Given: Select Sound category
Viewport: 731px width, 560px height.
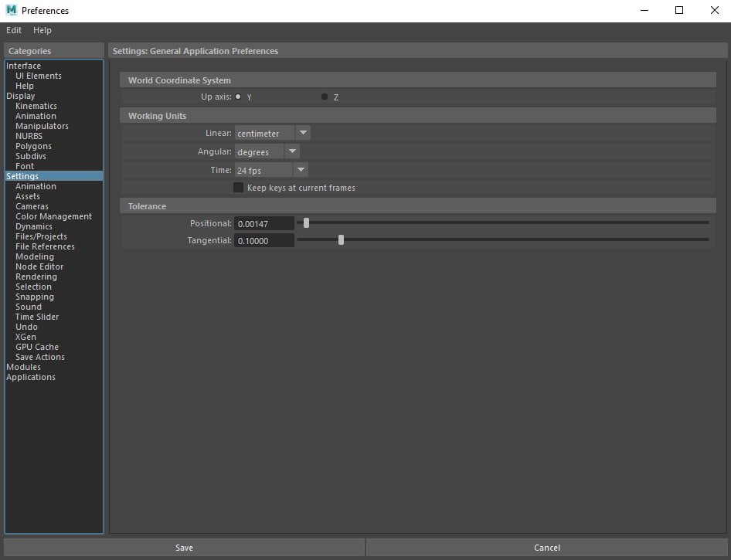Looking at the screenshot, I should pyautogui.click(x=29, y=307).
